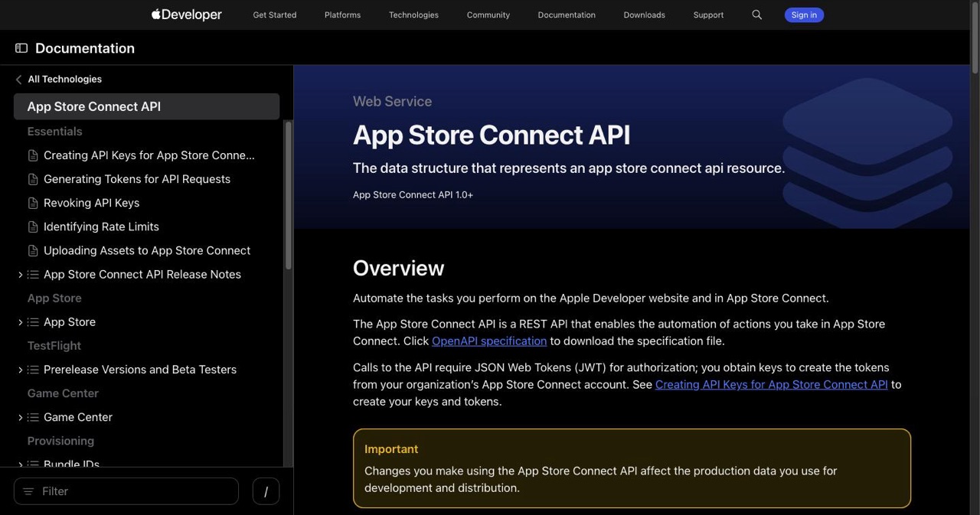Expand the Bundle IDs item

(20, 464)
